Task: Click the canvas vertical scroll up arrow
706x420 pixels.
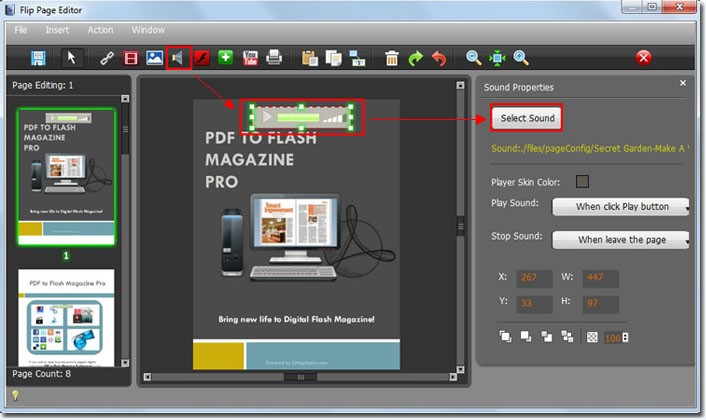Action: pyautogui.click(x=460, y=85)
